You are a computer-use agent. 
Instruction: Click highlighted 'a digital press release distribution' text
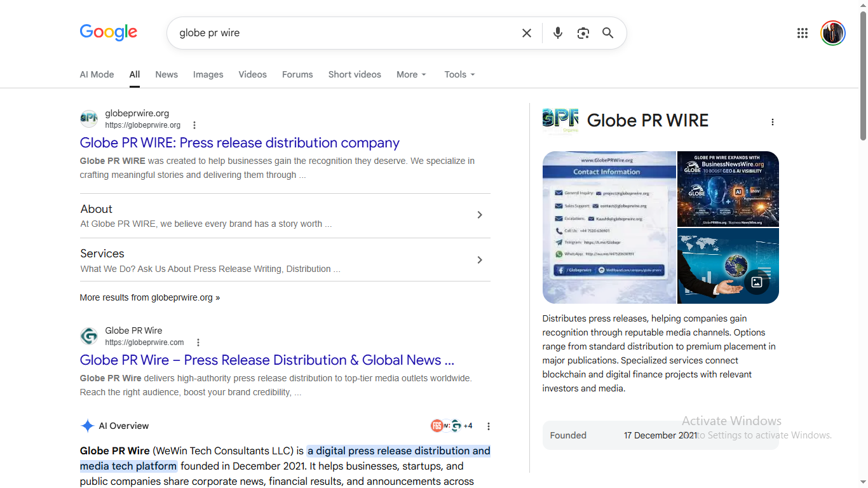click(x=399, y=451)
